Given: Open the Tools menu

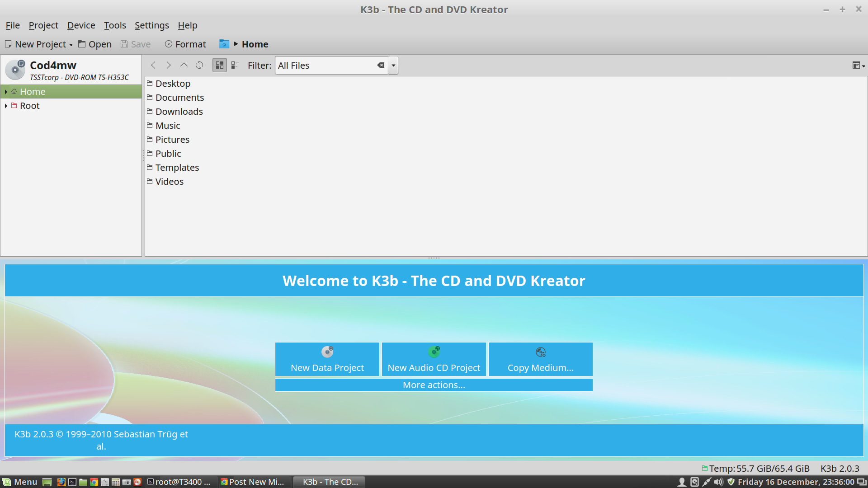Looking at the screenshot, I should [x=115, y=25].
